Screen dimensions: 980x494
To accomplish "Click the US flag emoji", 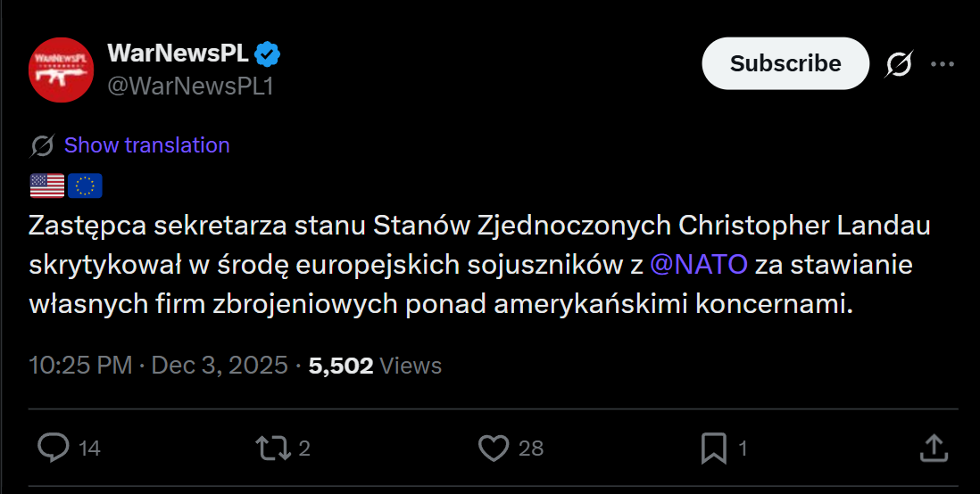I will click(x=47, y=185).
